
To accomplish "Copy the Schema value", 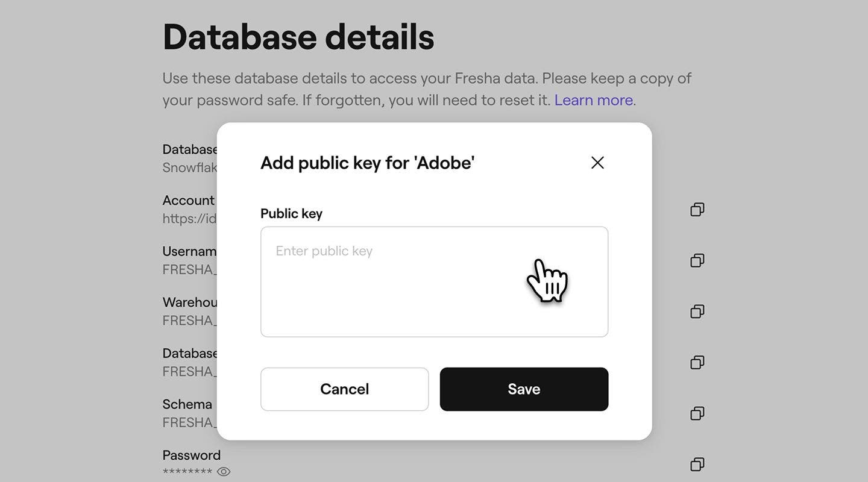I will [697, 413].
